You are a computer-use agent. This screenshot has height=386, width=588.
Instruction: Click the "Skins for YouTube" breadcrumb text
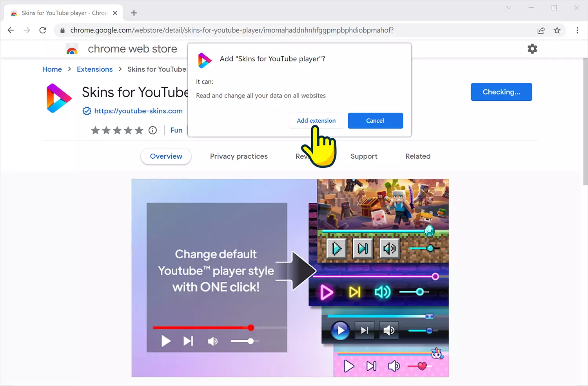[157, 69]
